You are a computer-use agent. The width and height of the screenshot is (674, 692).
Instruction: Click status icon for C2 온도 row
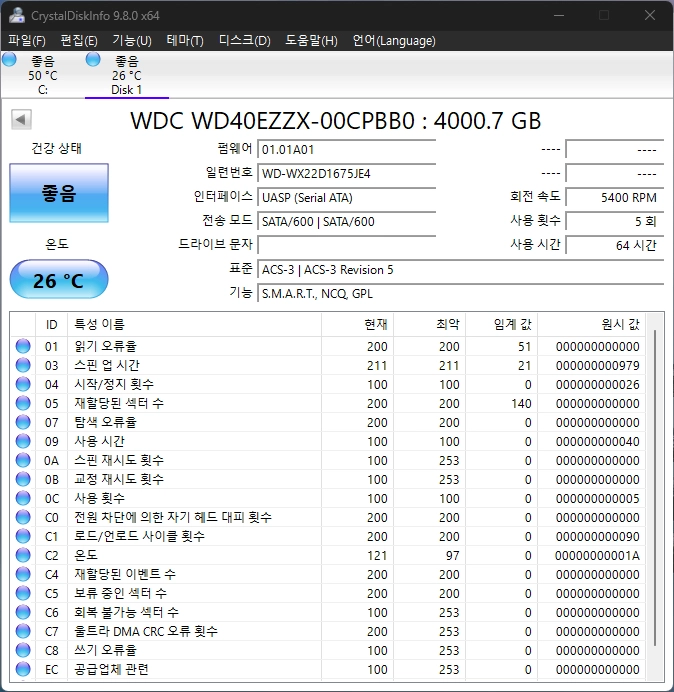click(x=23, y=555)
